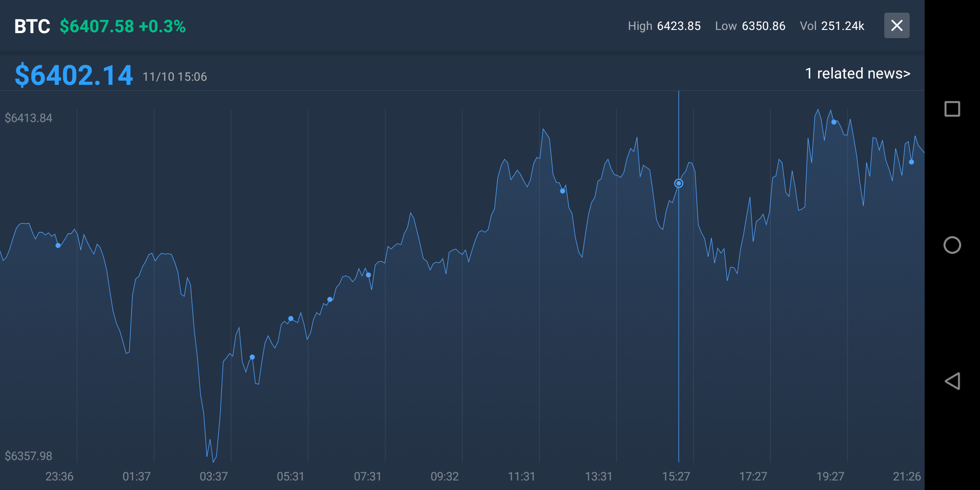Open the 1 related news link
The width and height of the screenshot is (980, 490).
tap(857, 73)
